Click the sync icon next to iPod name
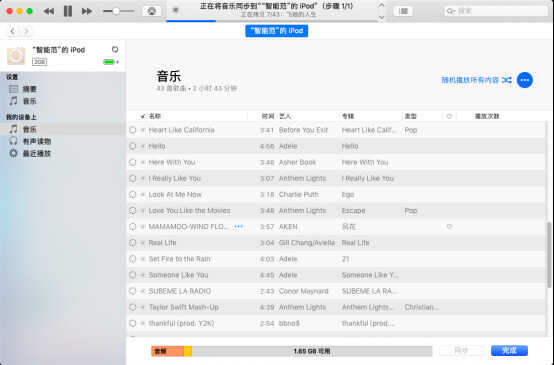Viewport: 554px width, 365px height. pyautogui.click(x=115, y=49)
